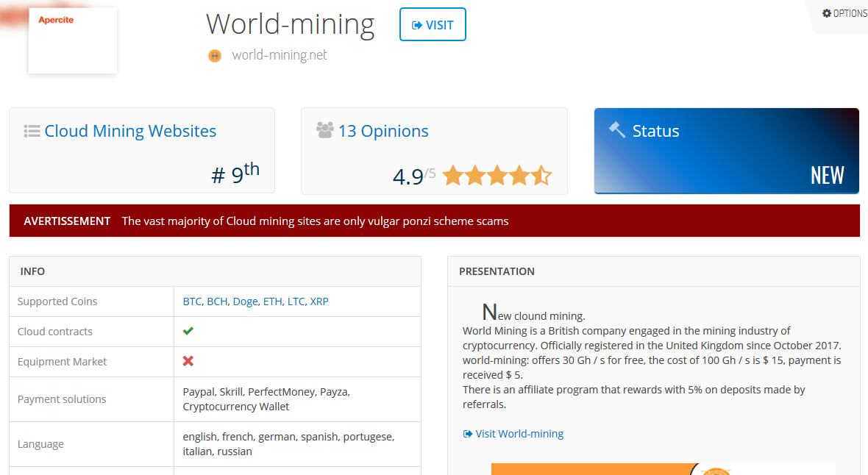Click the gavel icon in Status card
868x475 pixels.
tap(617, 130)
